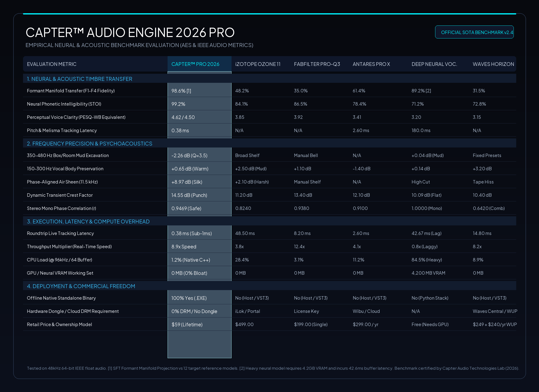This screenshot has height=392, width=539.
Task: Click the Waves Central / WUP cell
Action: pyautogui.click(x=495, y=311)
